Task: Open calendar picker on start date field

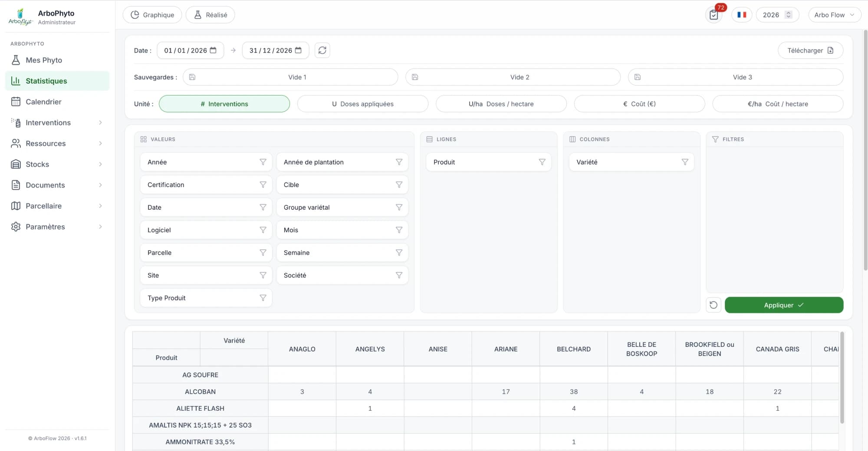Action: [213, 50]
